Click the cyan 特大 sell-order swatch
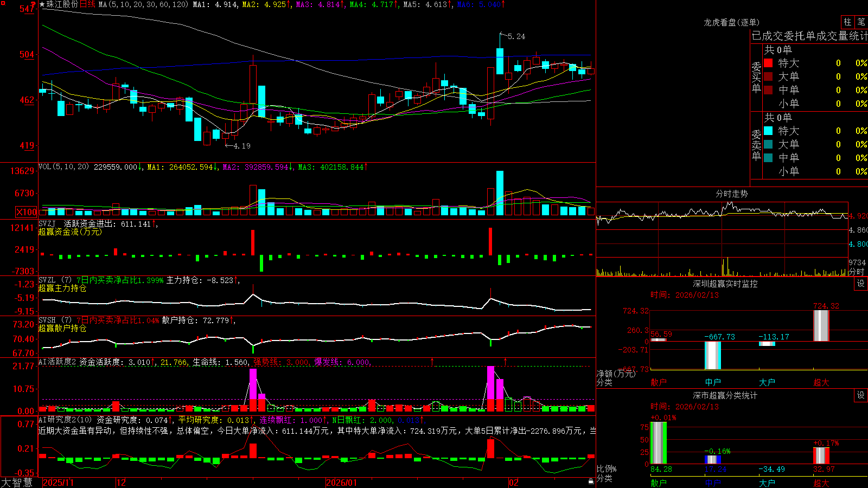 [768, 131]
